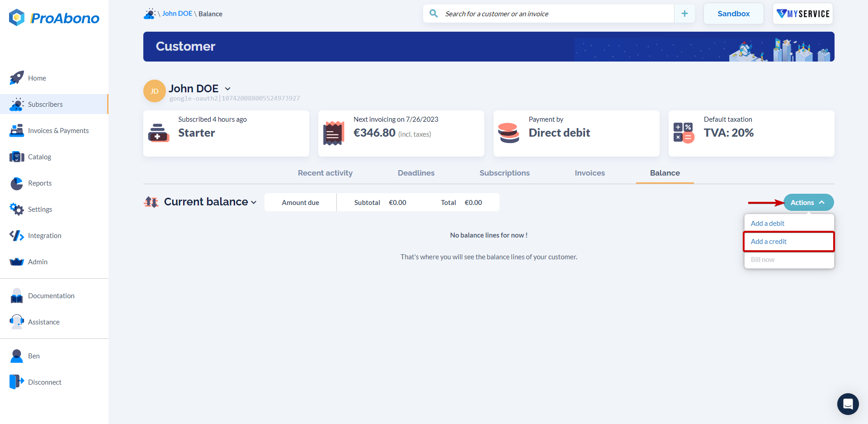The image size is (868, 424).
Task: Open the Reports chart icon
Action: (x=17, y=183)
